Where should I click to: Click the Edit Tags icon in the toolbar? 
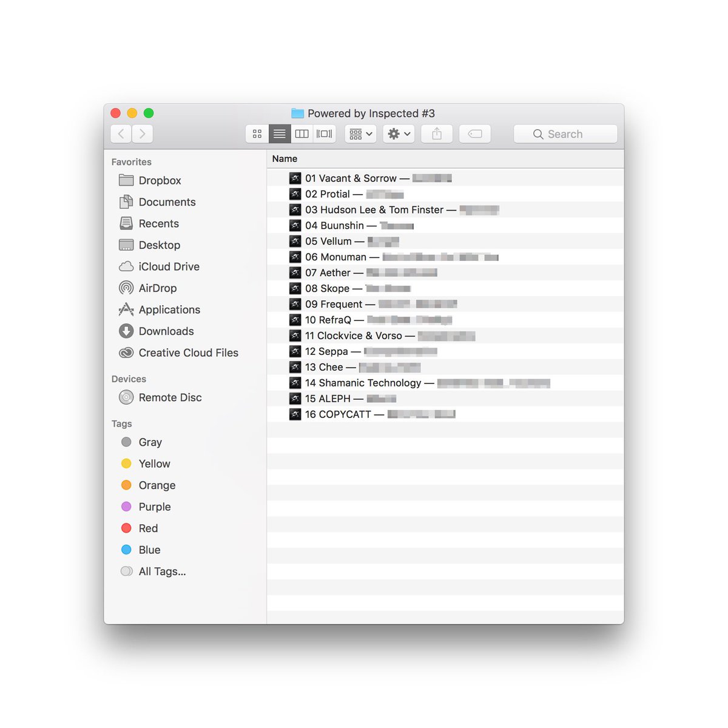click(474, 133)
